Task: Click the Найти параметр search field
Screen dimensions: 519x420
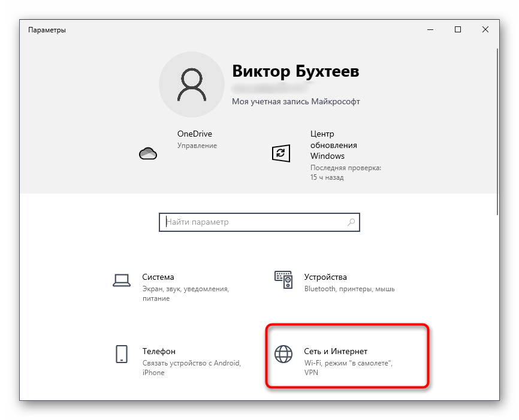Action: tap(259, 222)
